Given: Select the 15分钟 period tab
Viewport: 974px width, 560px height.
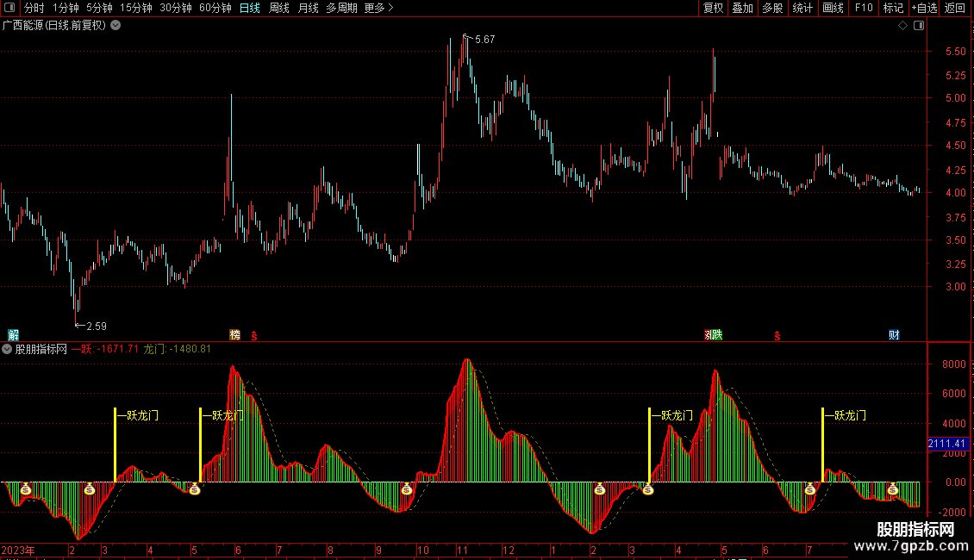Looking at the screenshot, I should pyautogui.click(x=136, y=8).
